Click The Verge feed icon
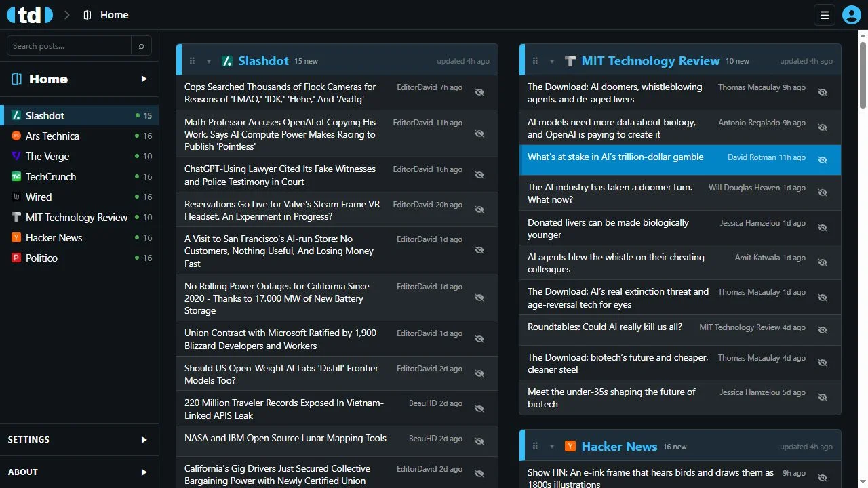Viewport: 868px width, 488px height. 16,157
